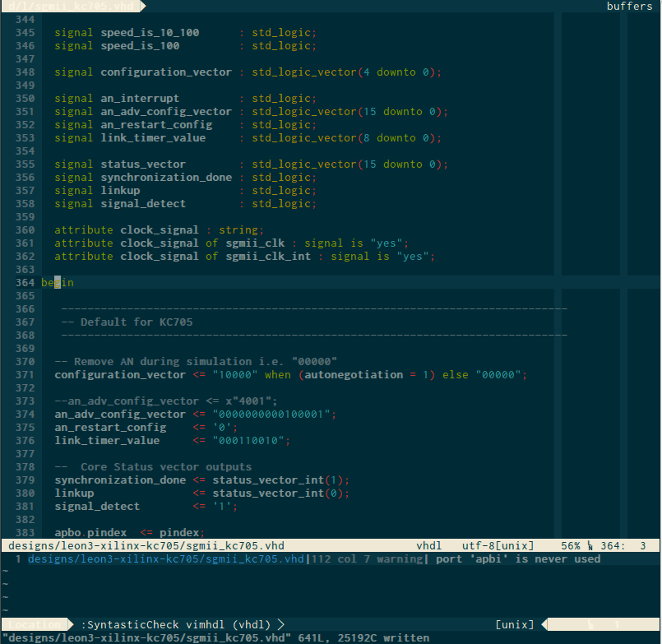Click 'utf-8[unix]' encoding in status line
Screen dimensions: 662x644
pyautogui.click(x=498, y=545)
